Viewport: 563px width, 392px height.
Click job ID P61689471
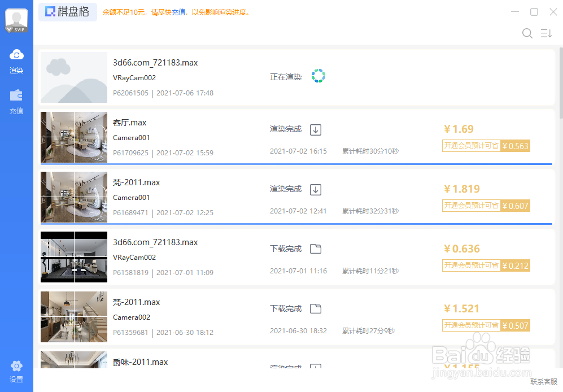coord(130,213)
